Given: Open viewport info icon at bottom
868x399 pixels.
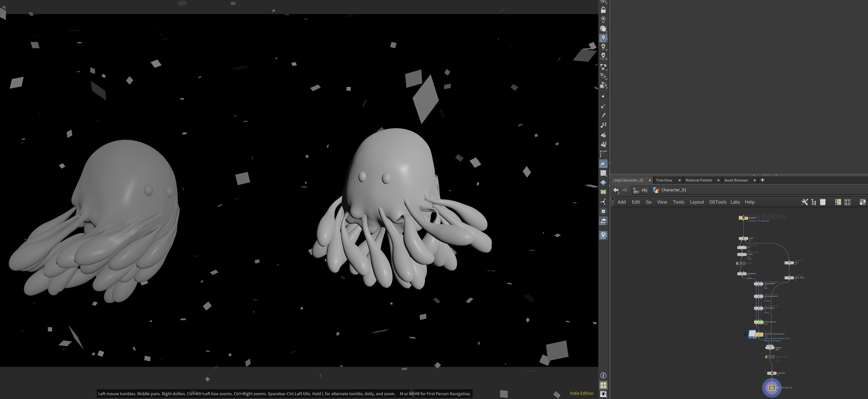Looking at the screenshot, I should tap(603, 375).
